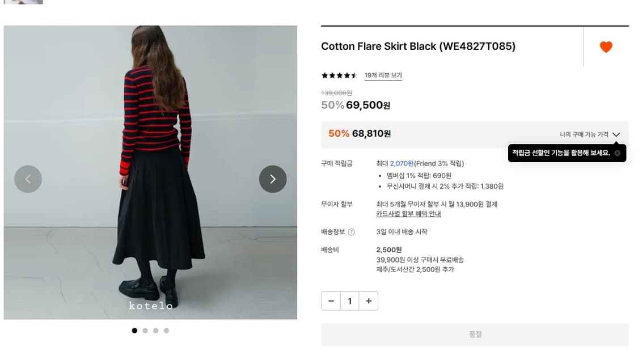Click the quantity input showing 1
Screen dimensions: 638x364
[x=350, y=301]
